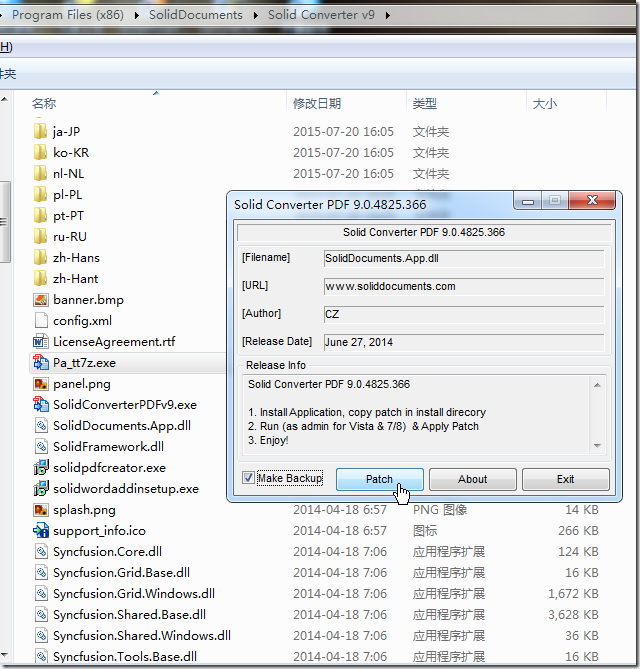Viewport: 640px width, 669px height.
Task: Click the SolidDocuments.App.dll file icon
Action: click(x=41, y=425)
